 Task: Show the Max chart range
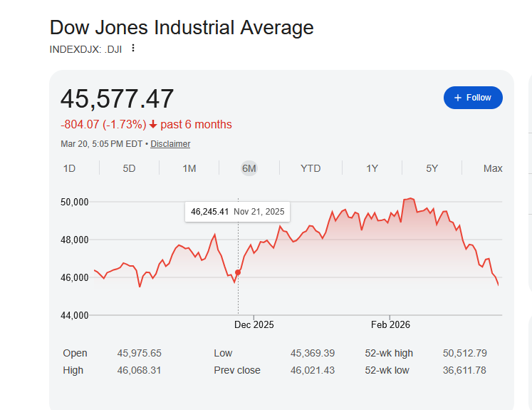(493, 168)
